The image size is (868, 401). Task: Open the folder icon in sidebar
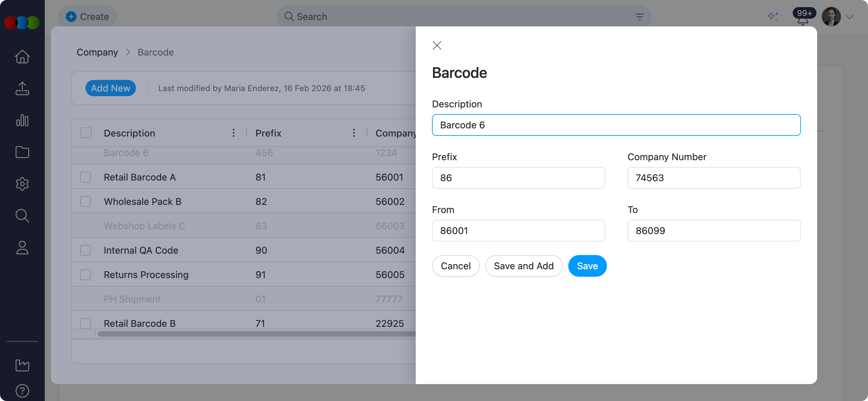[22, 152]
